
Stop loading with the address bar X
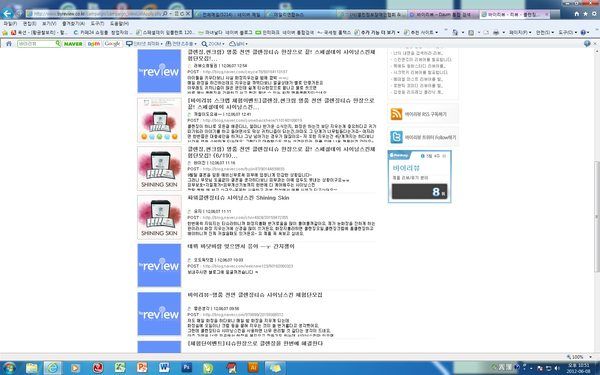pyautogui.click(x=188, y=14)
